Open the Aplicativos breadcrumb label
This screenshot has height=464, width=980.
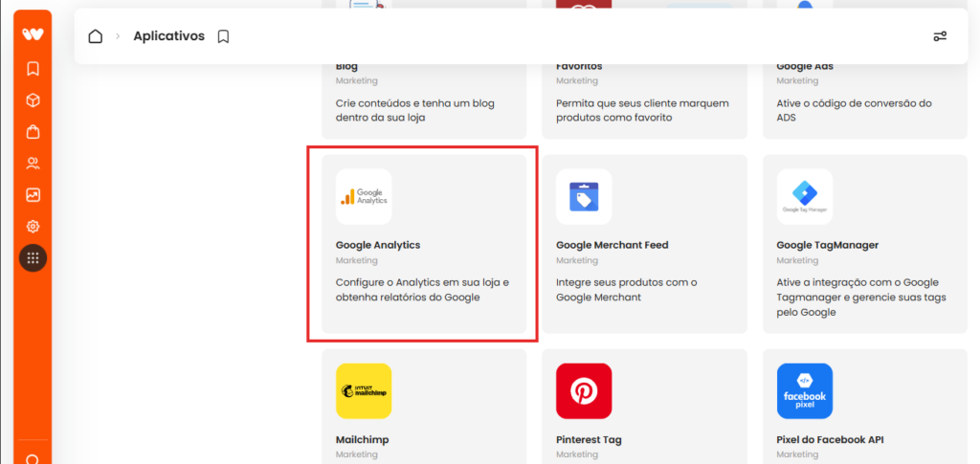click(168, 36)
